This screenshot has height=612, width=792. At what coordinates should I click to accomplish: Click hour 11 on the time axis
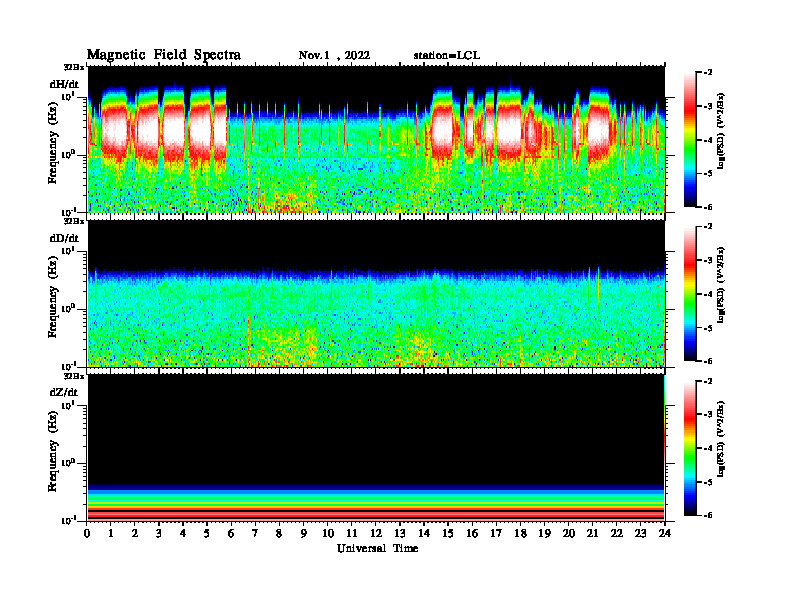pos(351,533)
